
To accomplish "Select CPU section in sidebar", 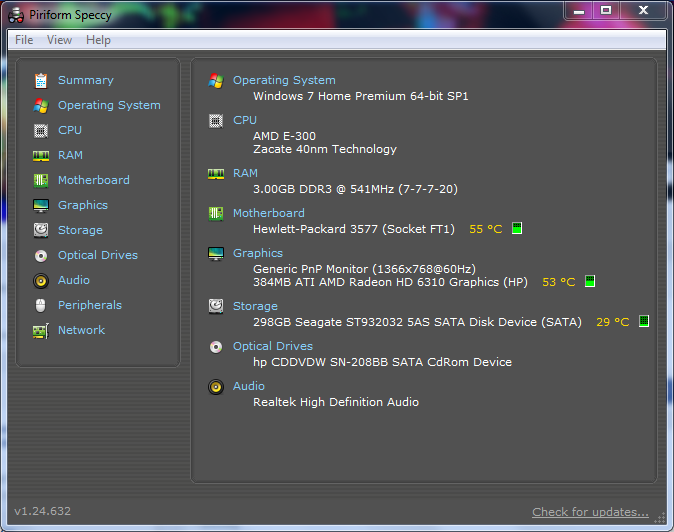I will tap(70, 130).
